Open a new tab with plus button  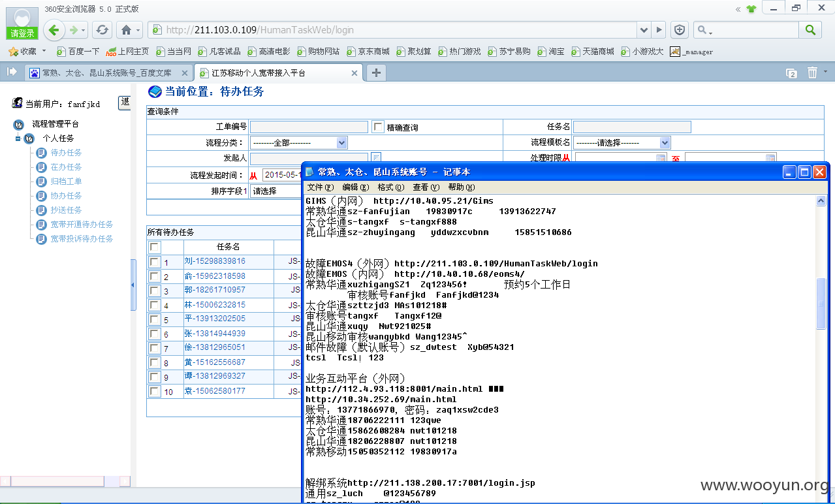376,72
